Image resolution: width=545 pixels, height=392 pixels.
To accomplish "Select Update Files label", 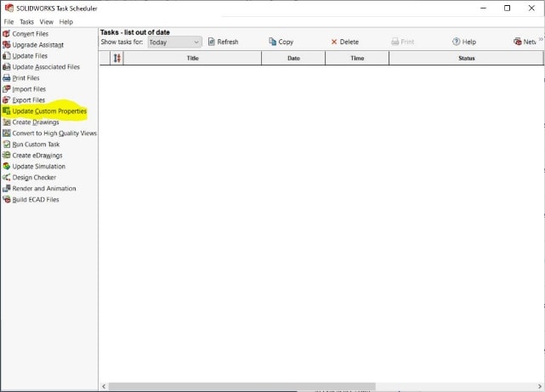I will (x=30, y=56).
